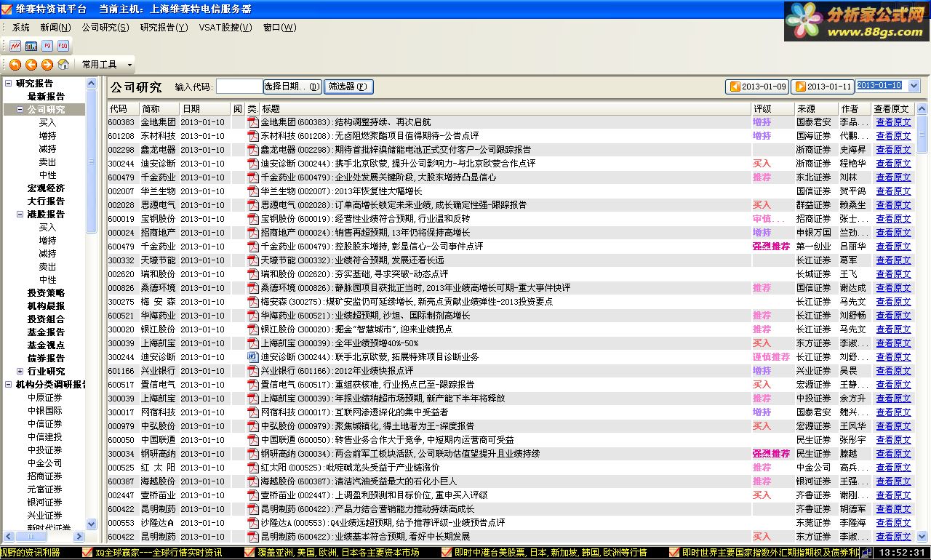Click the checkbox icon before XQ全球赢家 ticker
931x560 pixels.
point(88,553)
